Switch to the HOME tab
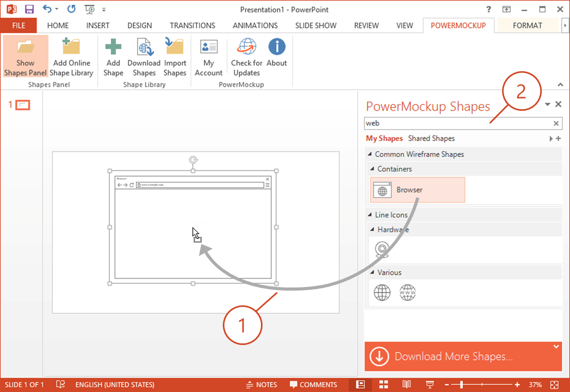 (58, 26)
